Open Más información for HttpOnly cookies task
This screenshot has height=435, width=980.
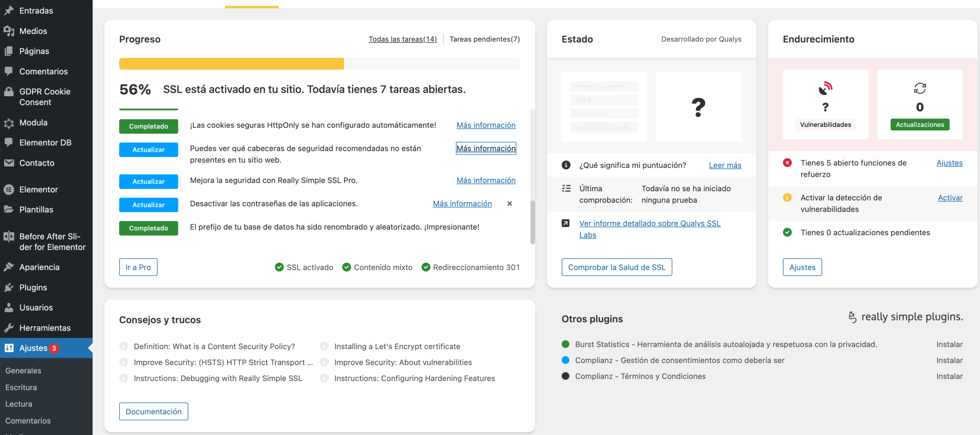[486, 125]
